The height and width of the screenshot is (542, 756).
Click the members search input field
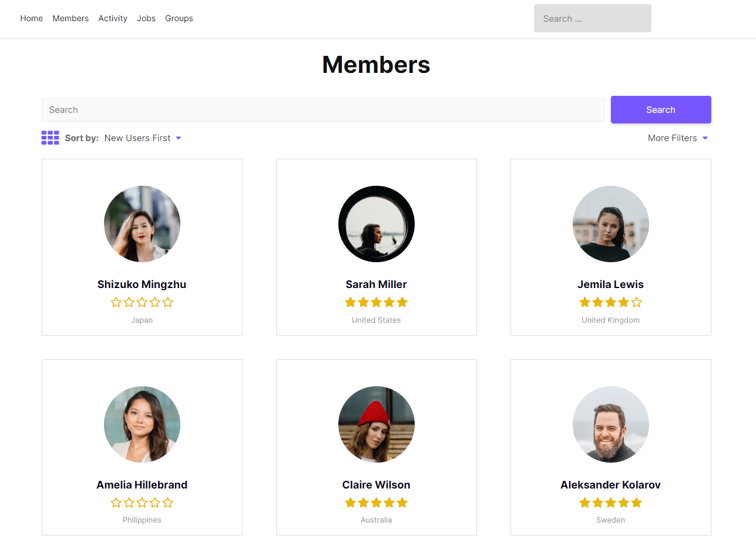[323, 110]
